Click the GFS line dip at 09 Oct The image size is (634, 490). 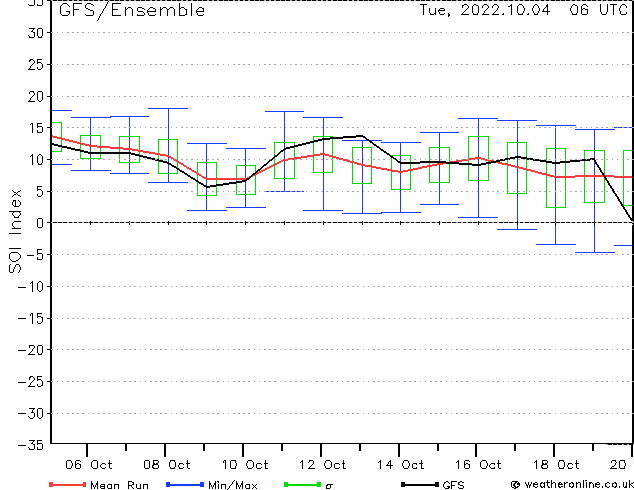(207, 187)
